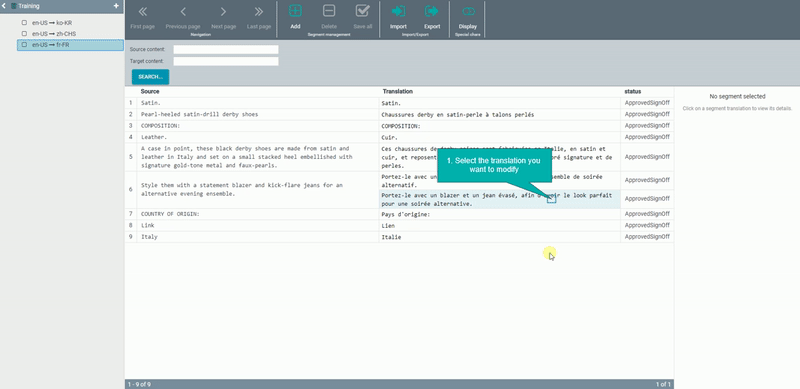Click ApprovedSignOff status of Satin row
Screen dimensions: 800x389
(647, 103)
